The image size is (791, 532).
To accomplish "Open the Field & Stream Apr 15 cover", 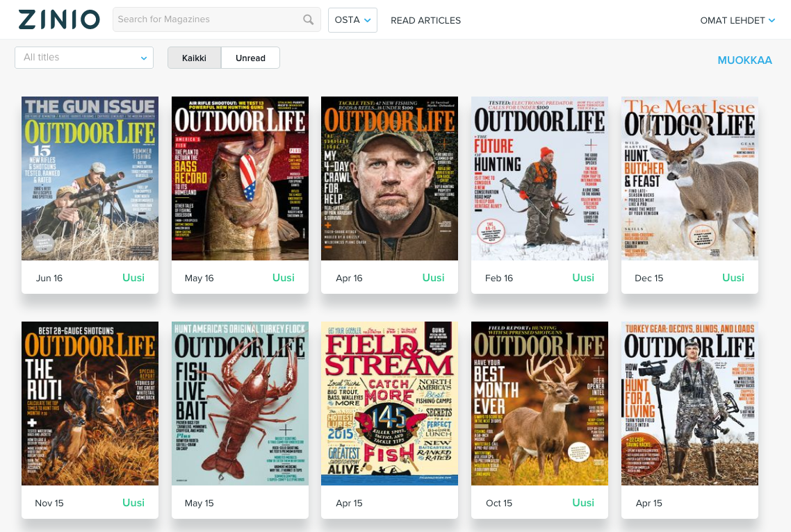I will point(389,404).
